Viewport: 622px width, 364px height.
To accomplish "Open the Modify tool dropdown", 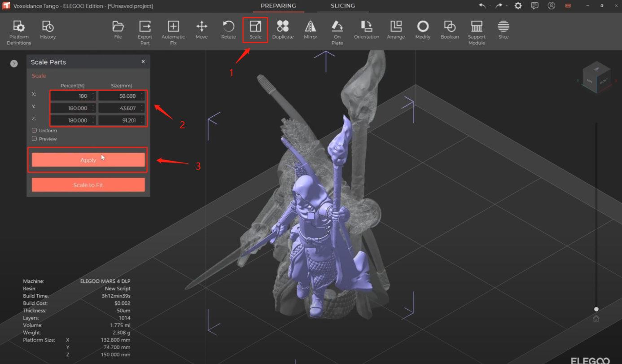I will click(423, 30).
